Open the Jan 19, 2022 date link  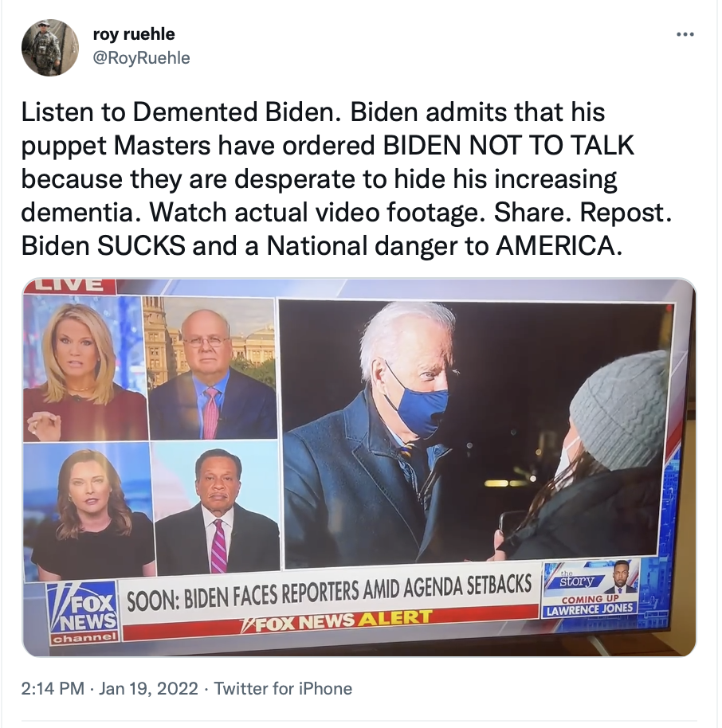[149, 688]
